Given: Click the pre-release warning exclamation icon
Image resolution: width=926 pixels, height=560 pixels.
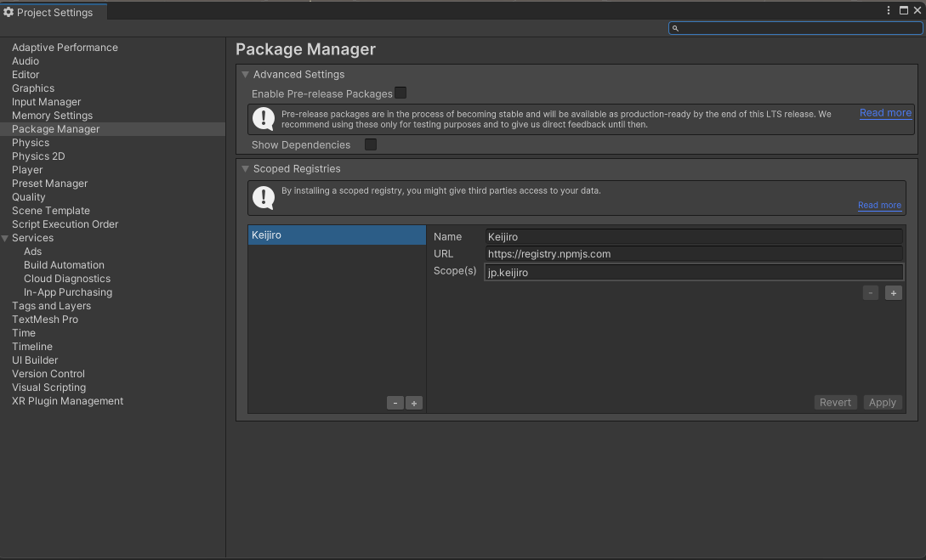Looking at the screenshot, I should click(264, 119).
